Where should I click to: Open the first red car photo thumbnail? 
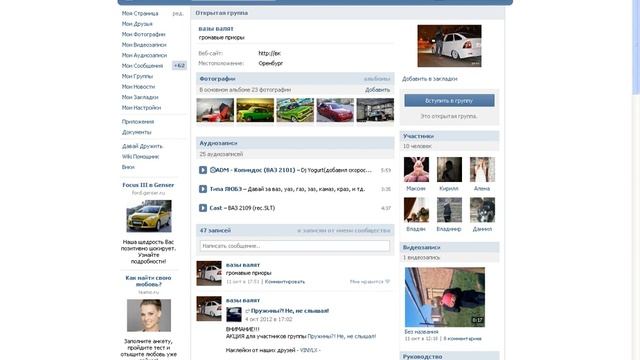[x=215, y=110]
